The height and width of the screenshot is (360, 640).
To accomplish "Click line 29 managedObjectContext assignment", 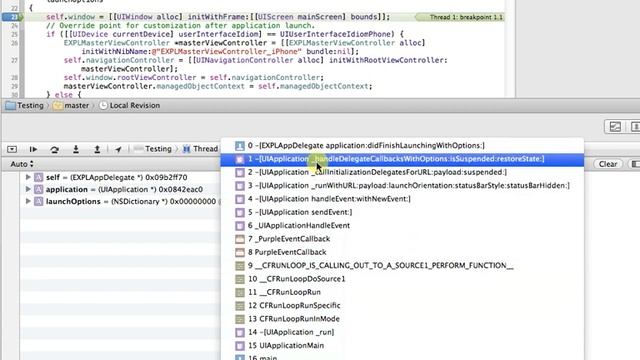I will (x=218, y=86).
